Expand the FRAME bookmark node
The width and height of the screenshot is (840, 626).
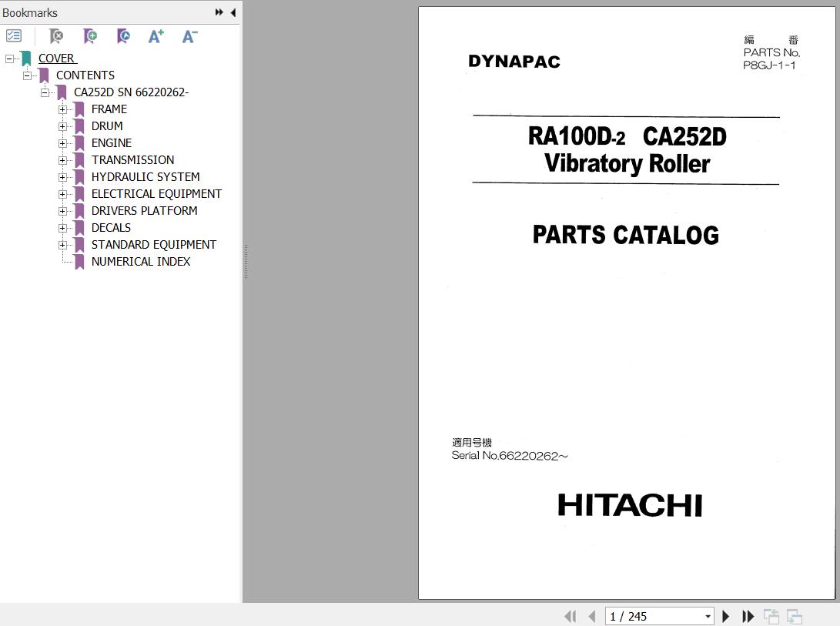coord(62,109)
